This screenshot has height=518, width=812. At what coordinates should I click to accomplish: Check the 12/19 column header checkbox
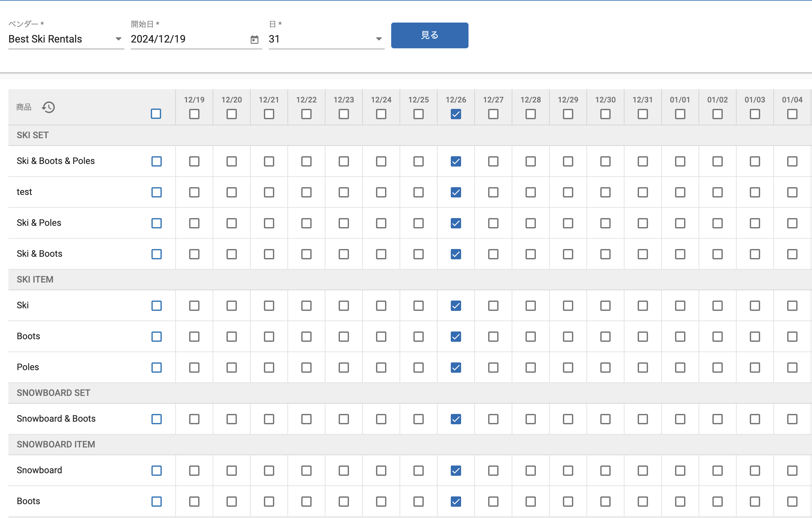pos(194,114)
